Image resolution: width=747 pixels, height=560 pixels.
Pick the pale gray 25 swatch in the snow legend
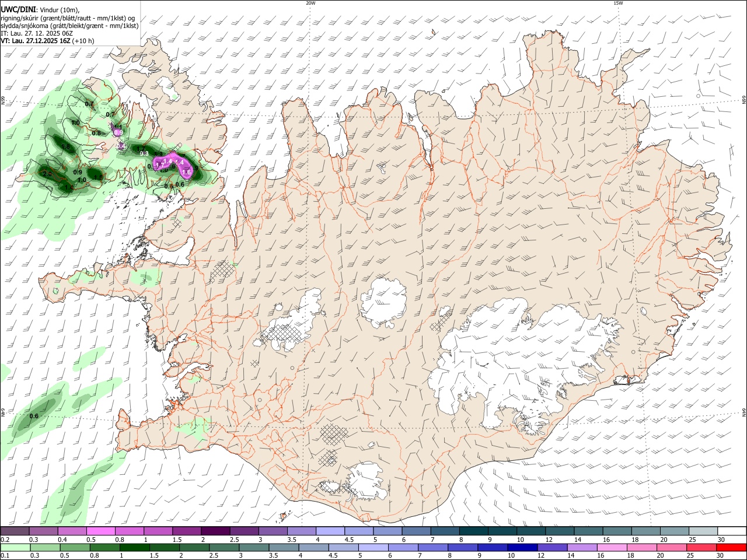(704, 531)
